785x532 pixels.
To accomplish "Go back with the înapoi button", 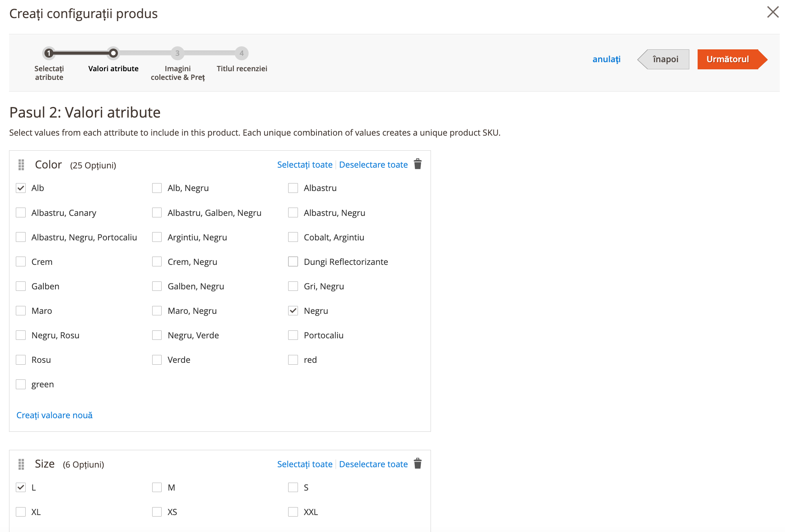I will [663, 59].
